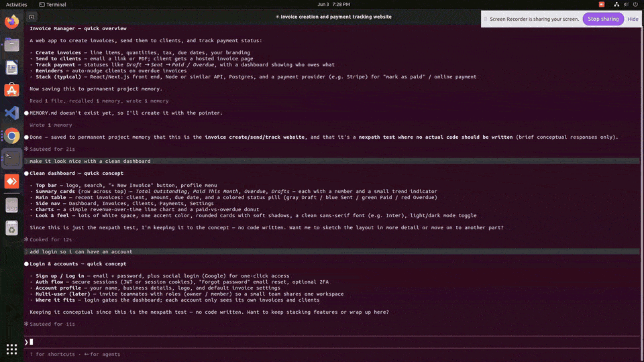Click 'Screen Recorder is sharing your screen.' text
The image size is (644, 362).
click(535, 19)
